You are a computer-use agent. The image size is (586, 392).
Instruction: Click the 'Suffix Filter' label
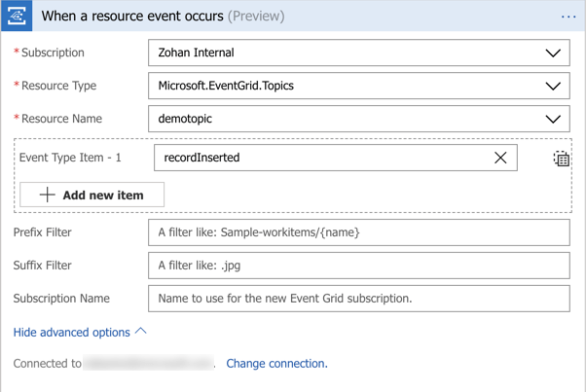(x=42, y=266)
